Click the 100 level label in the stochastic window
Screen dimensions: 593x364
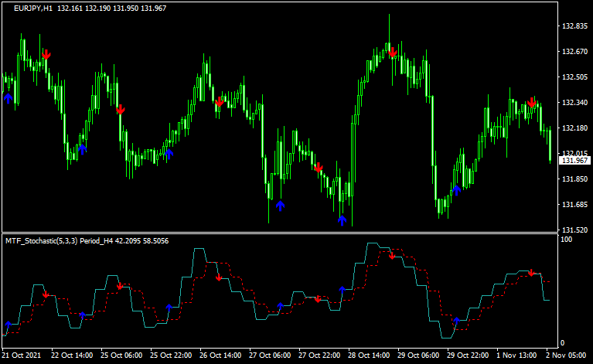pos(567,240)
